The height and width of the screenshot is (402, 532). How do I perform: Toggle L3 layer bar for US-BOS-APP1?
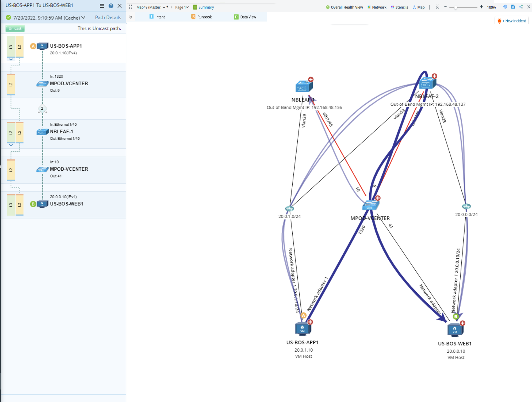(11, 47)
